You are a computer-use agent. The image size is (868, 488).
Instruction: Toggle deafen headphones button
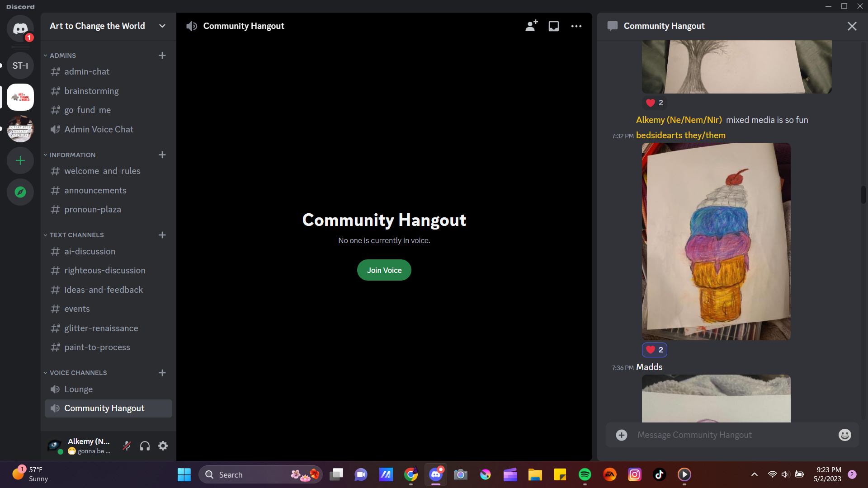(145, 446)
